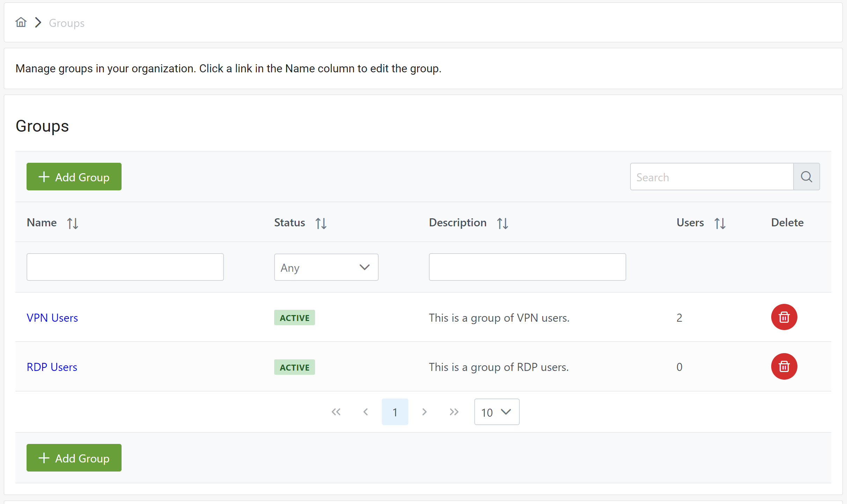Open the RDP Users group link
The height and width of the screenshot is (504, 847).
coord(52,367)
